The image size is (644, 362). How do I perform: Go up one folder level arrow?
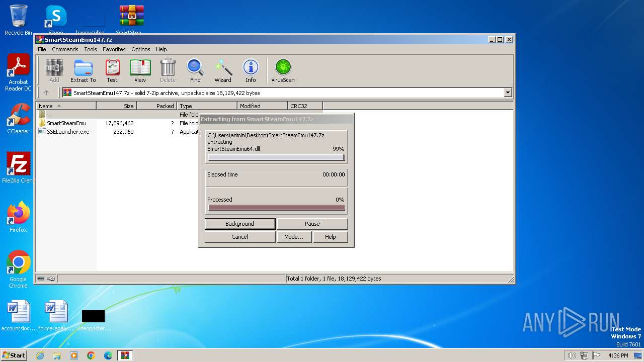tap(46, 93)
